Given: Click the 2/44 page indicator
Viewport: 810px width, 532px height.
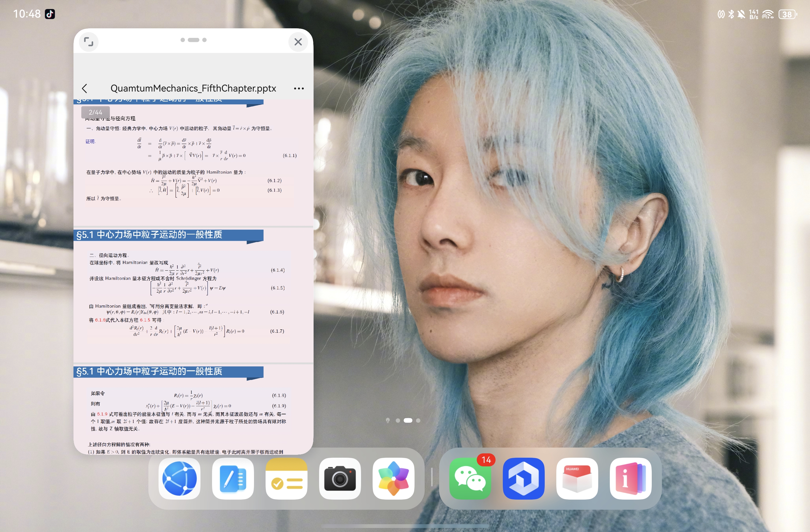Looking at the screenshot, I should click(x=95, y=112).
